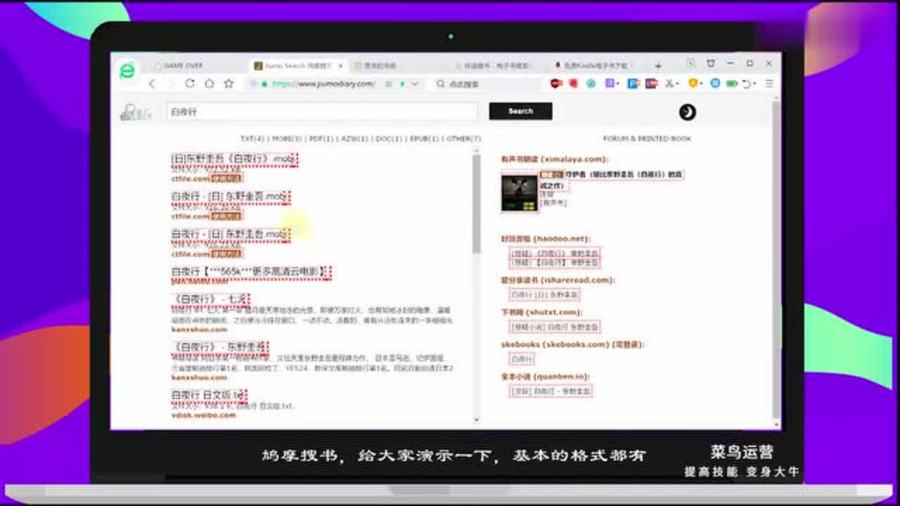The width and height of the screenshot is (900, 506).
Task: Toggle dark mode with the moon icon
Action: click(687, 111)
